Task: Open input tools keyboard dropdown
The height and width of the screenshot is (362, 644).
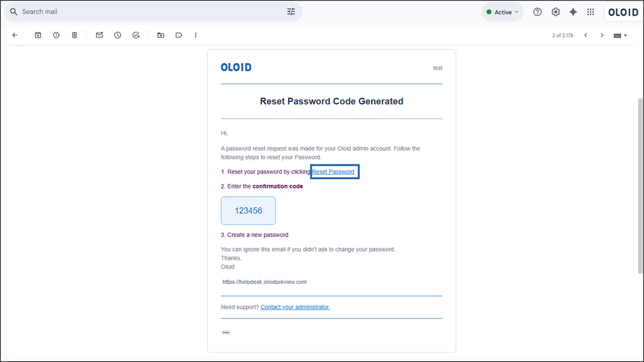Action: tap(620, 35)
